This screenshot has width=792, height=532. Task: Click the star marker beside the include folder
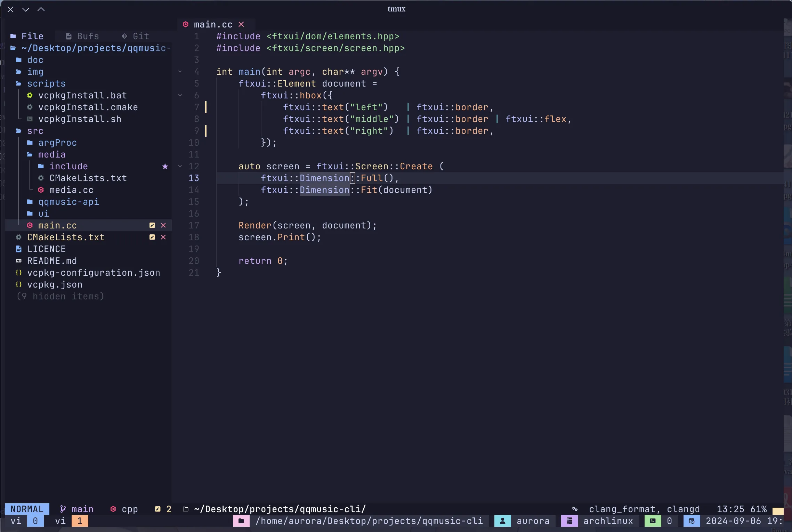coord(165,167)
